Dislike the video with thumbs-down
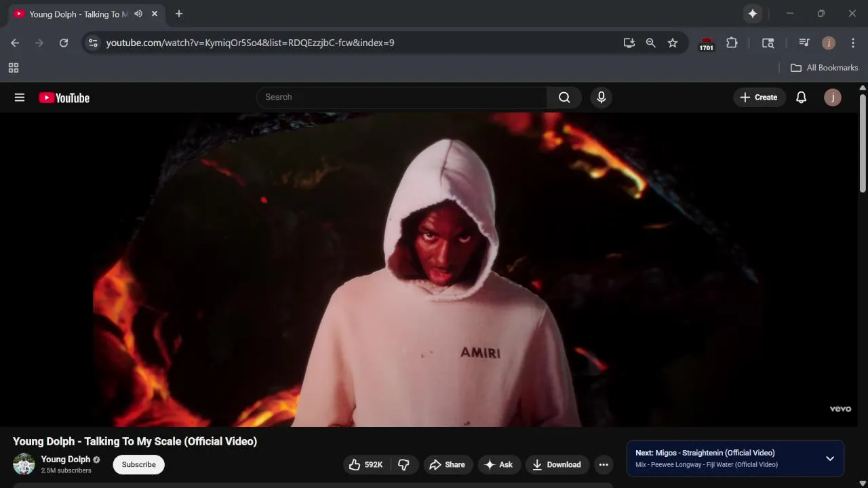 tap(403, 464)
